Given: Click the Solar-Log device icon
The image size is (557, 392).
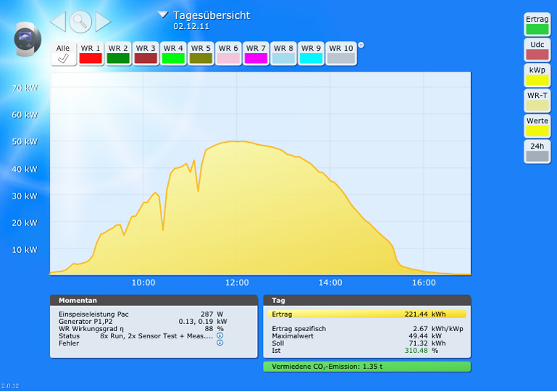Looking at the screenshot, I should tap(28, 40).
